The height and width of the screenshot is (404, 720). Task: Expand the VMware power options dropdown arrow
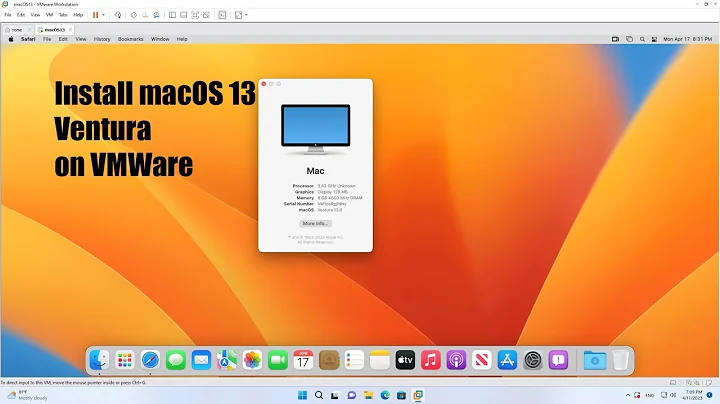103,15
